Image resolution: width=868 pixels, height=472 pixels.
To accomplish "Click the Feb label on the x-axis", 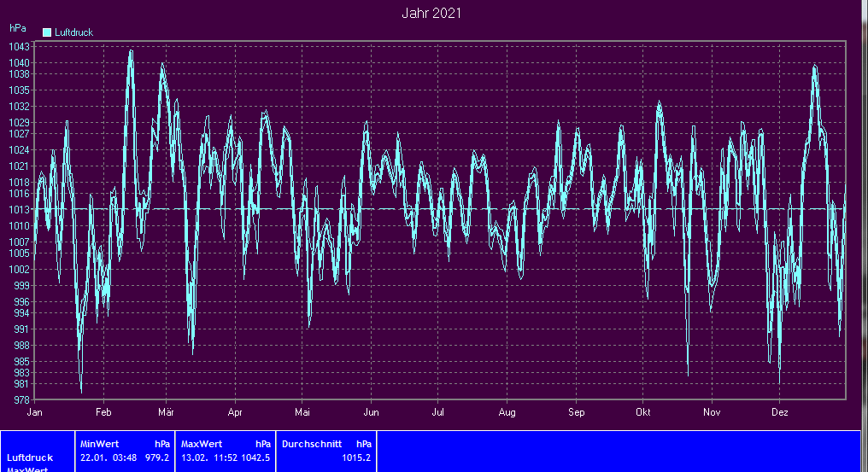I will pyautogui.click(x=103, y=412).
